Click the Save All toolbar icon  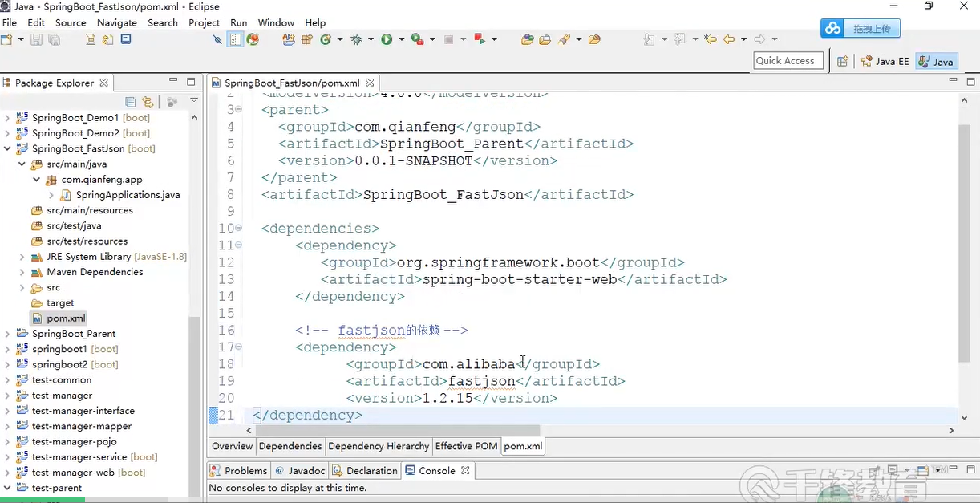point(55,39)
